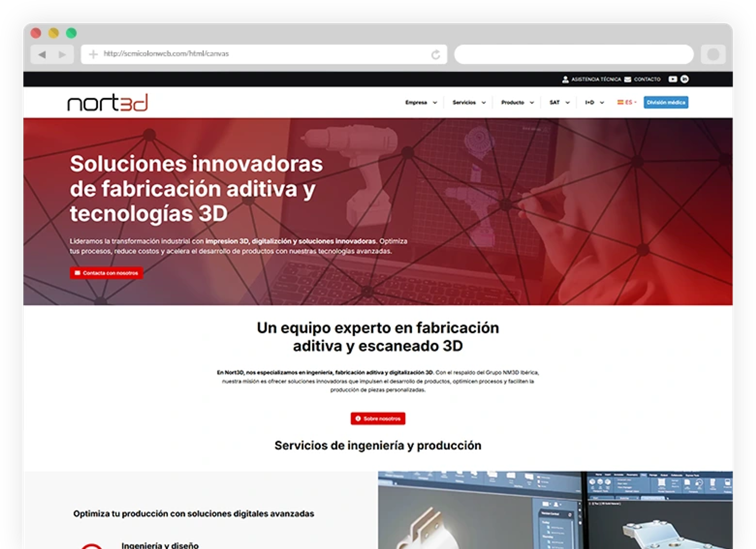Click 'Ingeniería y diseño' title
This screenshot has width=756, height=549.
coord(160,545)
